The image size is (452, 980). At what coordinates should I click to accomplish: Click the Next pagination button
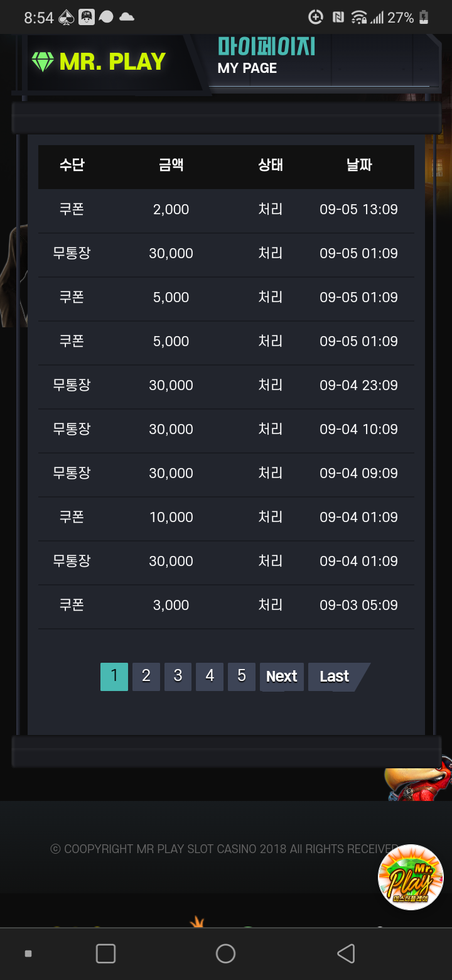pos(282,677)
